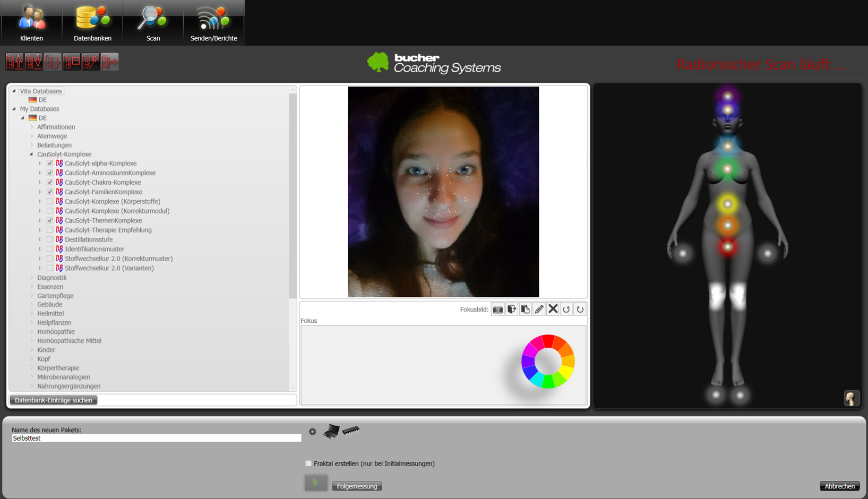Open the Klienten tab

[x=31, y=23]
